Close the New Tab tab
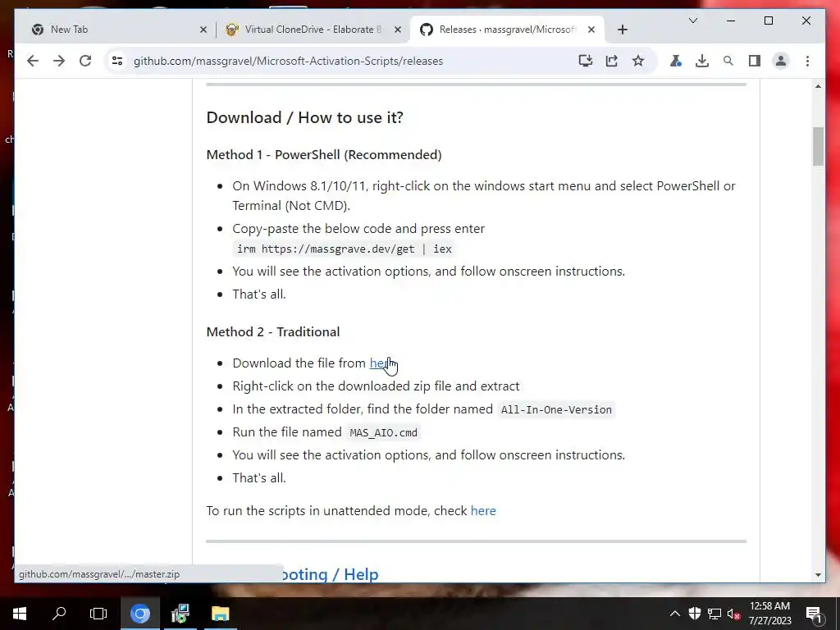840x630 pixels. tap(203, 30)
